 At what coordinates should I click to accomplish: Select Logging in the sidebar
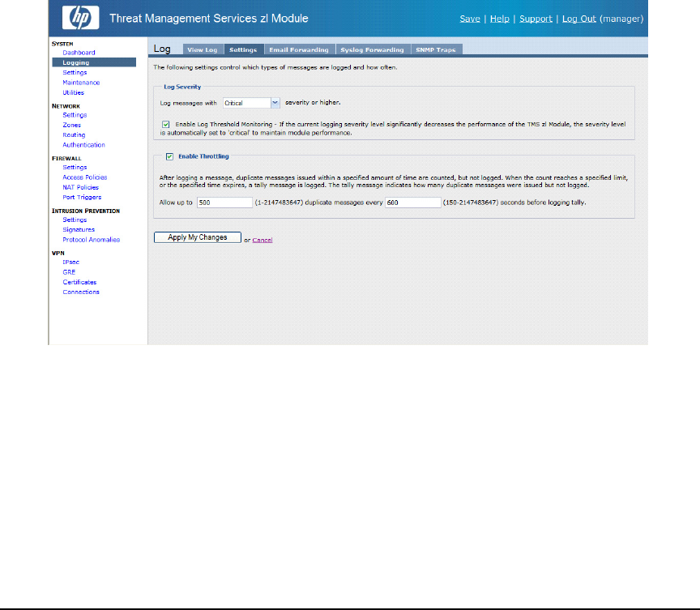(x=94, y=62)
